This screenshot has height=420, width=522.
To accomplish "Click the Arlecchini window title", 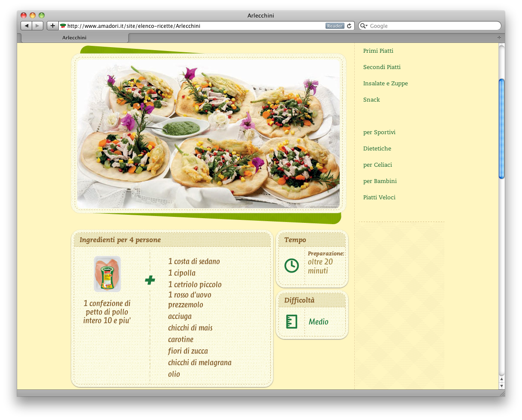I will point(261,16).
